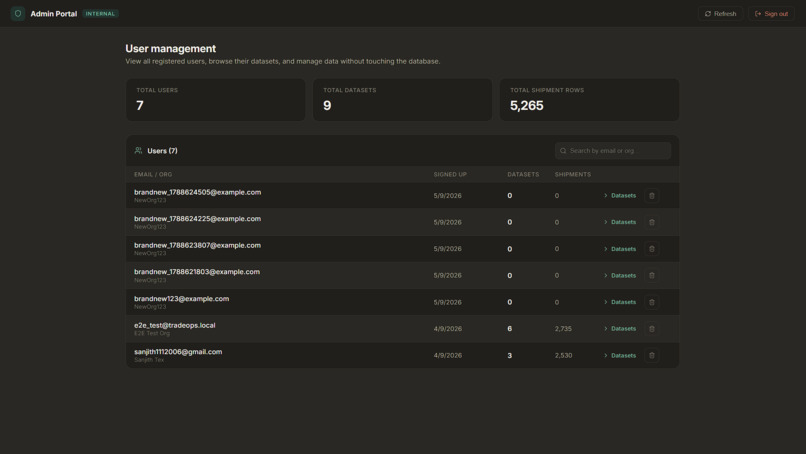Click the EMAIL / ORG column header
The image size is (806, 454).
[153, 175]
